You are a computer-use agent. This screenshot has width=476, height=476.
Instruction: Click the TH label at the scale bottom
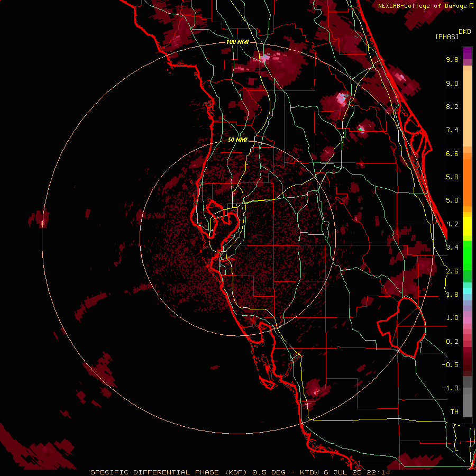pos(454,412)
